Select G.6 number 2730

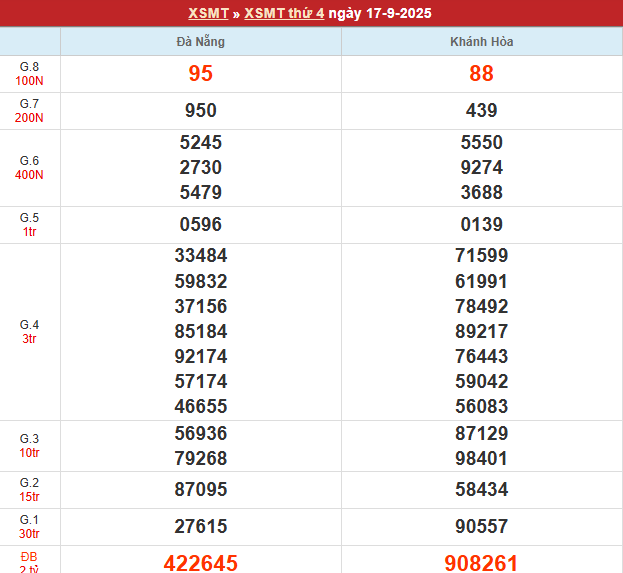(x=201, y=167)
